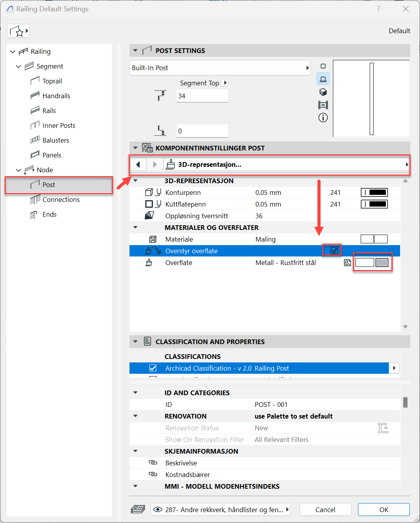Go to previous component settings page
420x523 pixels.
pyautogui.click(x=138, y=164)
